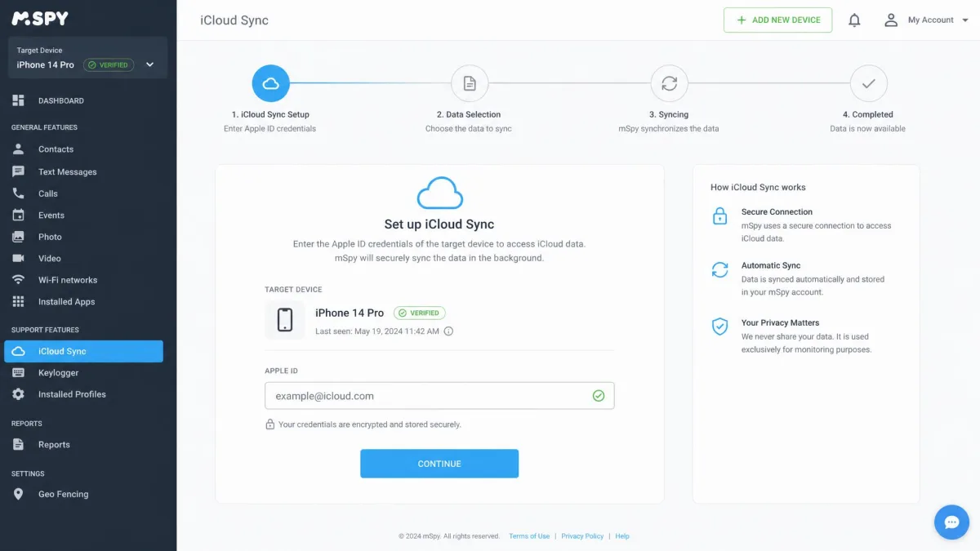Click the VERIFIED badge beside iPhone 14 Pro card
Image resolution: width=980 pixels, height=551 pixels.
(x=419, y=313)
